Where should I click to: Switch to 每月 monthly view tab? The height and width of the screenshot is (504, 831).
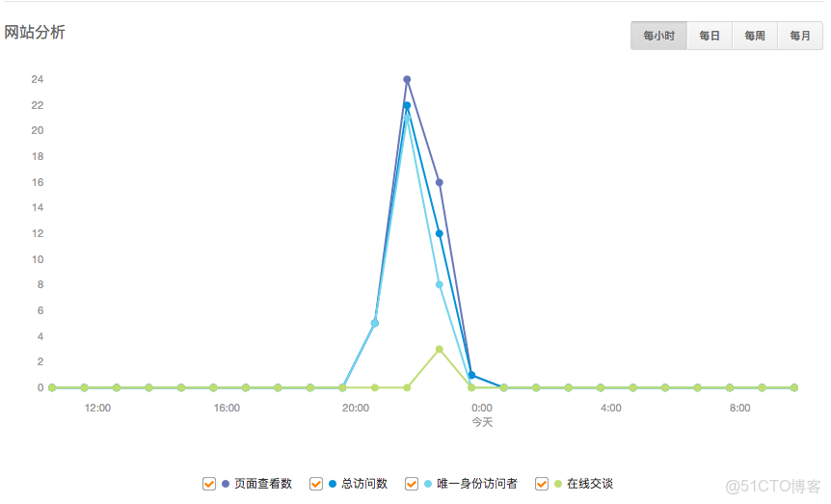[x=800, y=36]
